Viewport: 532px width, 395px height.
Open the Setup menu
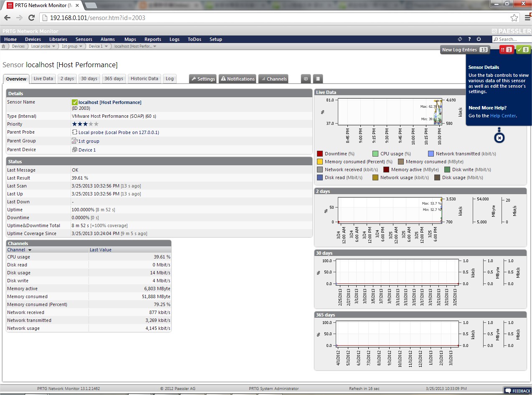[216, 39]
